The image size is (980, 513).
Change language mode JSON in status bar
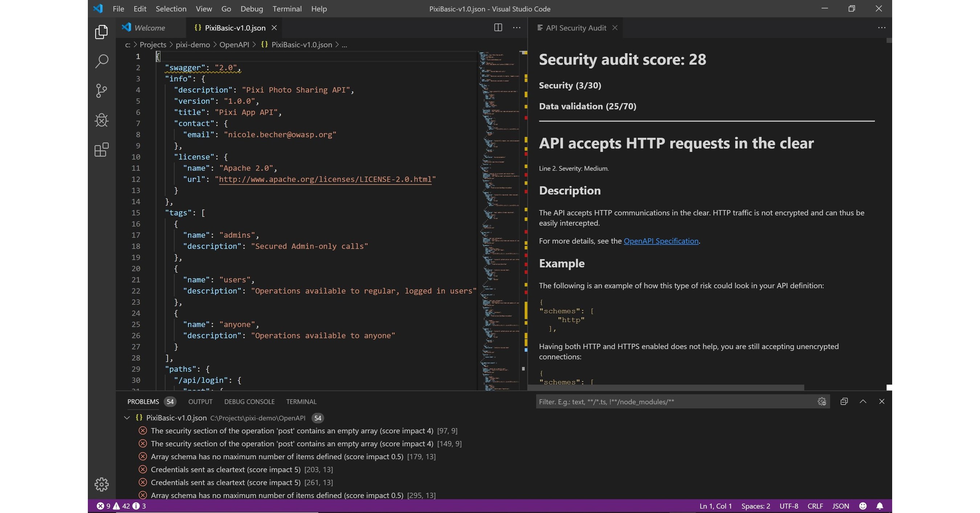tap(840, 506)
